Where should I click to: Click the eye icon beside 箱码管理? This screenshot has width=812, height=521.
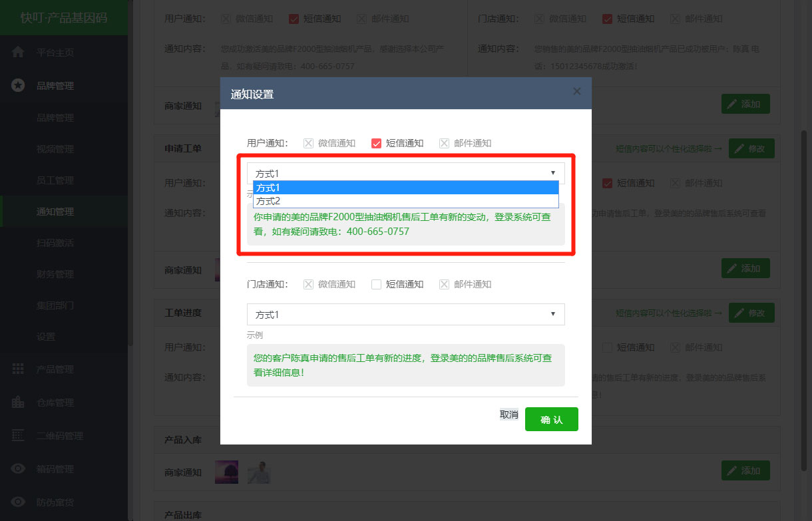[x=18, y=468]
